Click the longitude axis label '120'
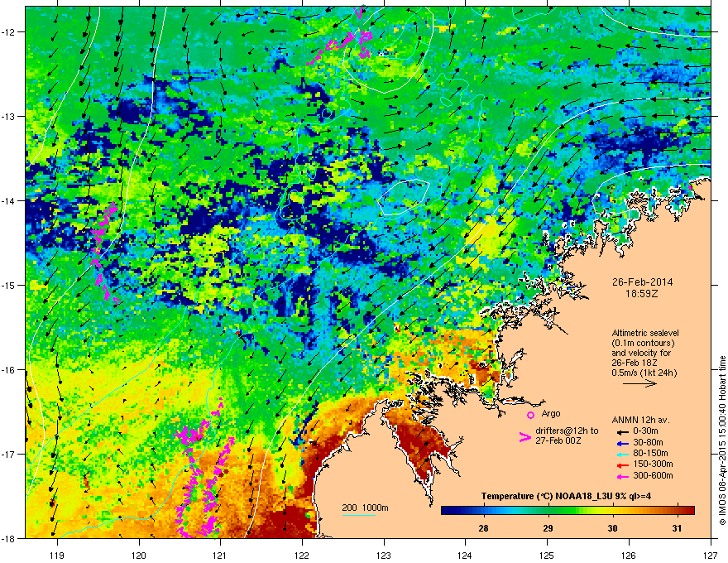 coord(139,555)
